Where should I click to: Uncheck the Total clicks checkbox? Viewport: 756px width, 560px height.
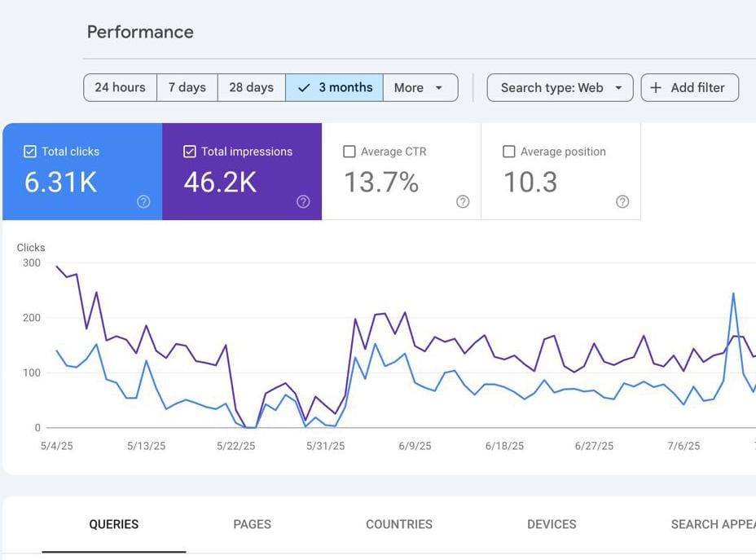[x=30, y=152]
